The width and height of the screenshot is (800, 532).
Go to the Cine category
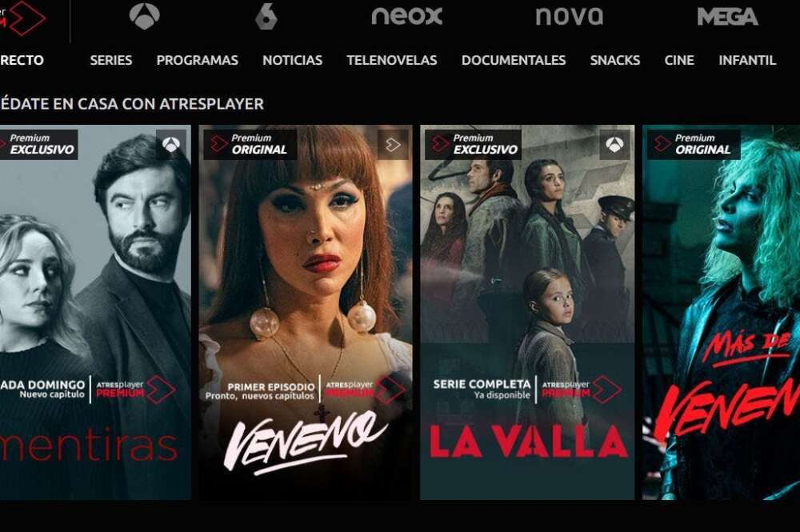pyautogui.click(x=679, y=60)
